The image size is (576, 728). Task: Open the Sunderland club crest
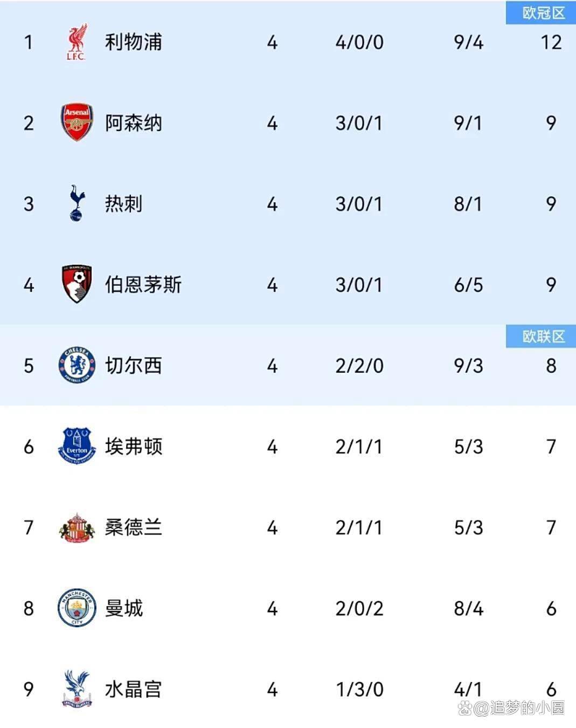[77, 527]
